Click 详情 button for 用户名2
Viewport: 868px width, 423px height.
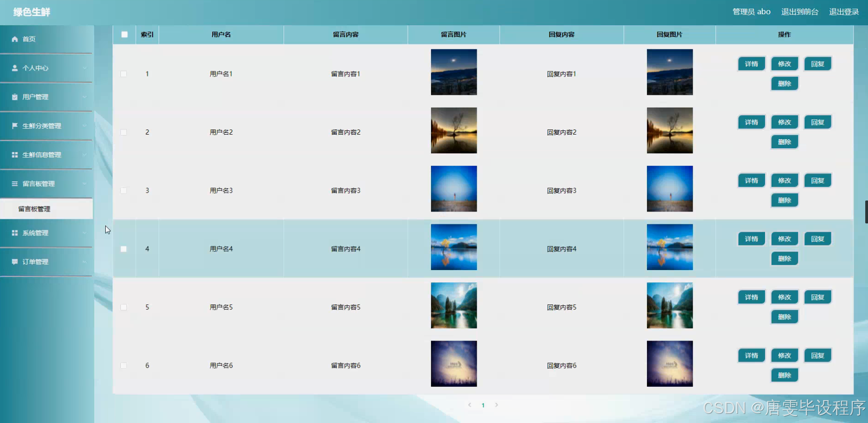click(x=751, y=122)
